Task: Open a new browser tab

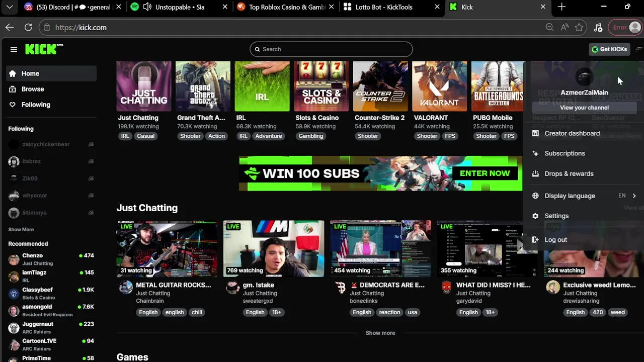Action: tap(561, 7)
